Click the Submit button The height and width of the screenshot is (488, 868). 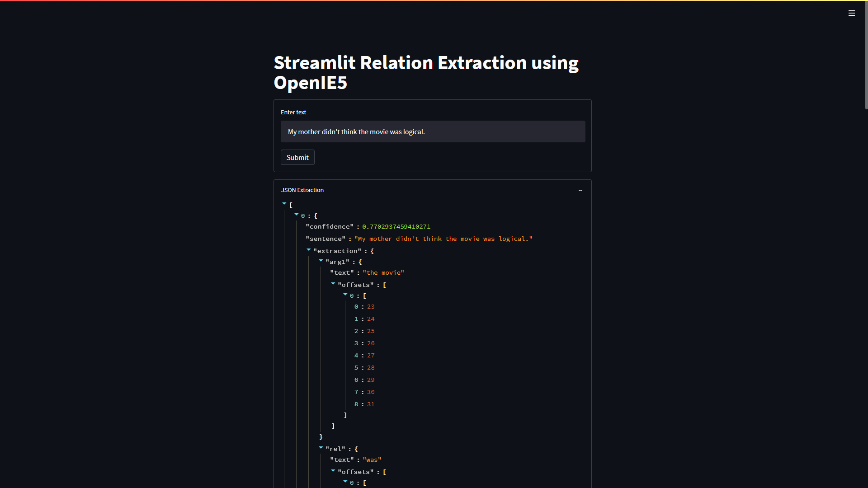click(297, 157)
